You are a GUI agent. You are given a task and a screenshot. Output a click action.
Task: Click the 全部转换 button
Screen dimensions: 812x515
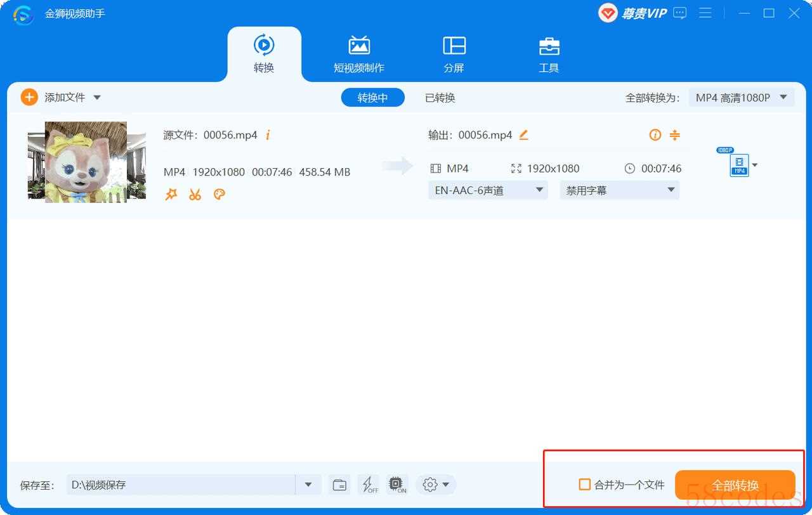(735, 485)
